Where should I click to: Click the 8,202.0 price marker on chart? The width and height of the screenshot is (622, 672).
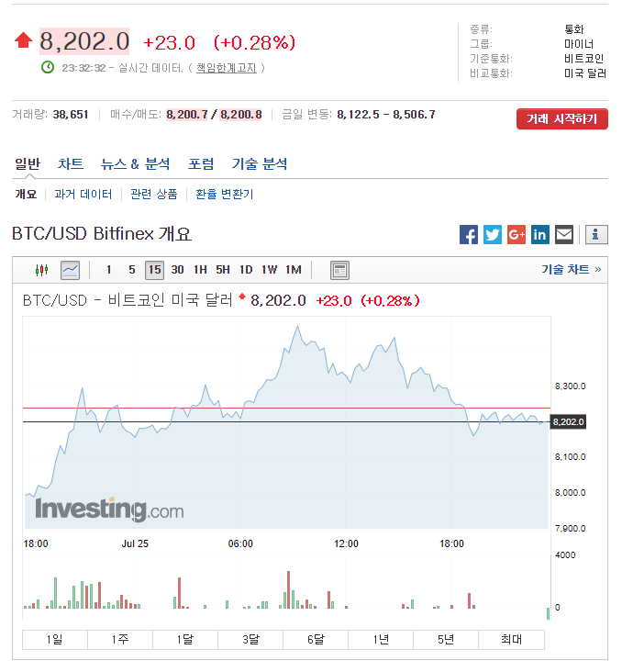[567, 422]
